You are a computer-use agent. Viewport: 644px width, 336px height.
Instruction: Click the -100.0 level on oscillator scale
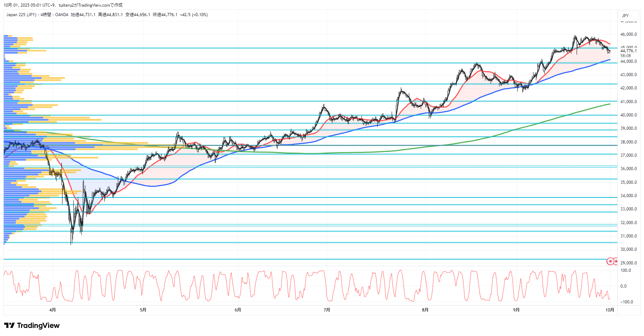(626, 302)
